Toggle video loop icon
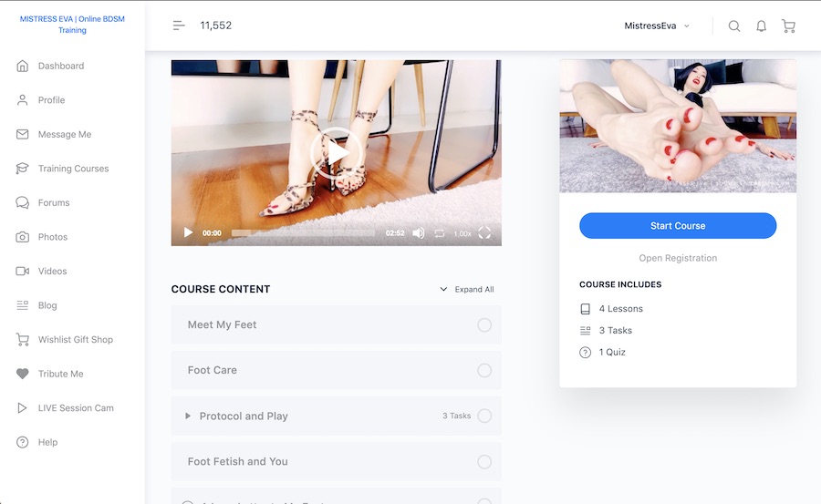Image resolution: width=821 pixels, height=504 pixels. point(440,233)
